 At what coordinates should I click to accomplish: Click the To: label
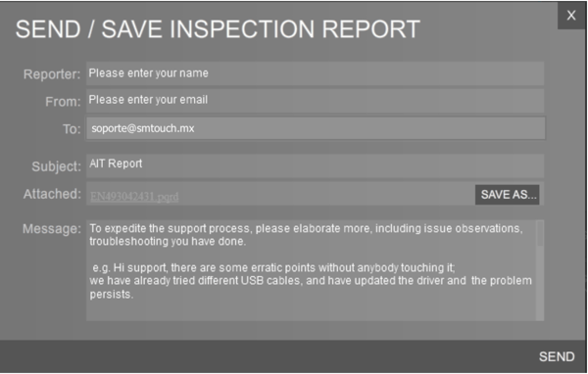pos(72,129)
